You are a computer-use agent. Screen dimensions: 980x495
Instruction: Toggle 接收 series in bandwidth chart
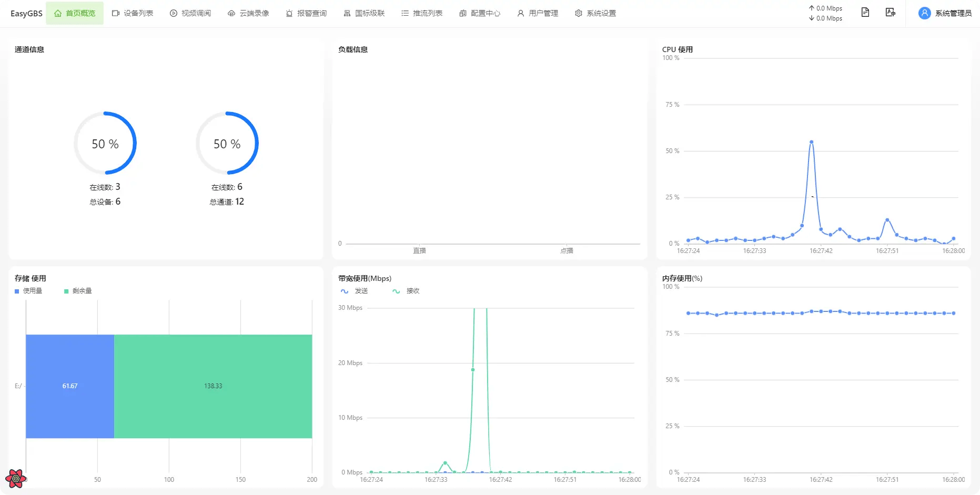pyautogui.click(x=406, y=291)
